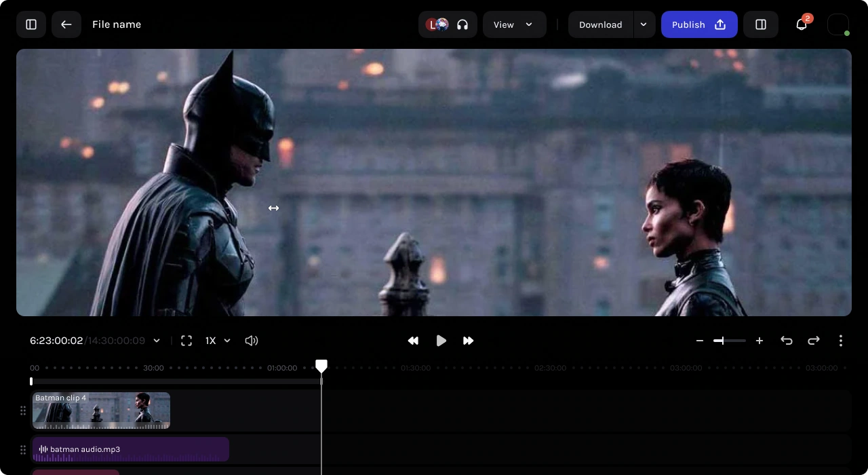Expand the timecode format dropdown

pyautogui.click(x=157, y=341)
